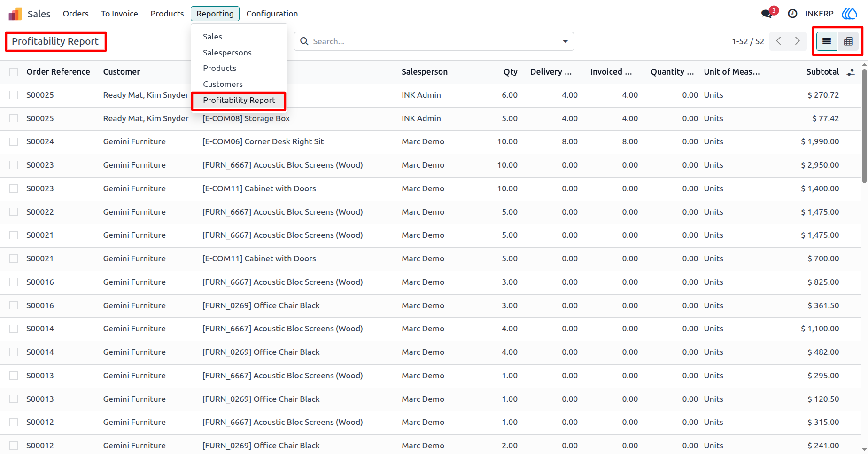Go to previous page of records
This screenshot has width=868, height=454.
779,41
